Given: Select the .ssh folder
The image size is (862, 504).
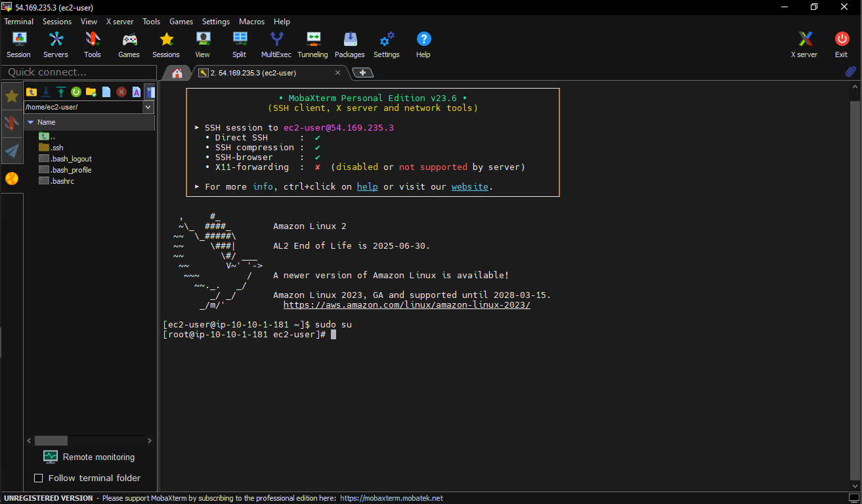Looking at the screenshot, I should coord(51,148).
